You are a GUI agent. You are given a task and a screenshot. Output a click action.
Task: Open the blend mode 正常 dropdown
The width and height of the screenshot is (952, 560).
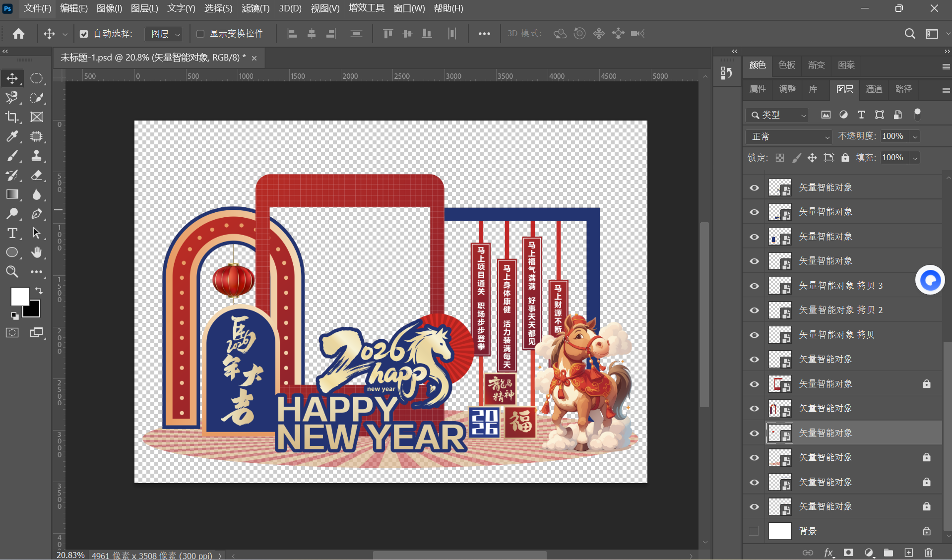789,136
